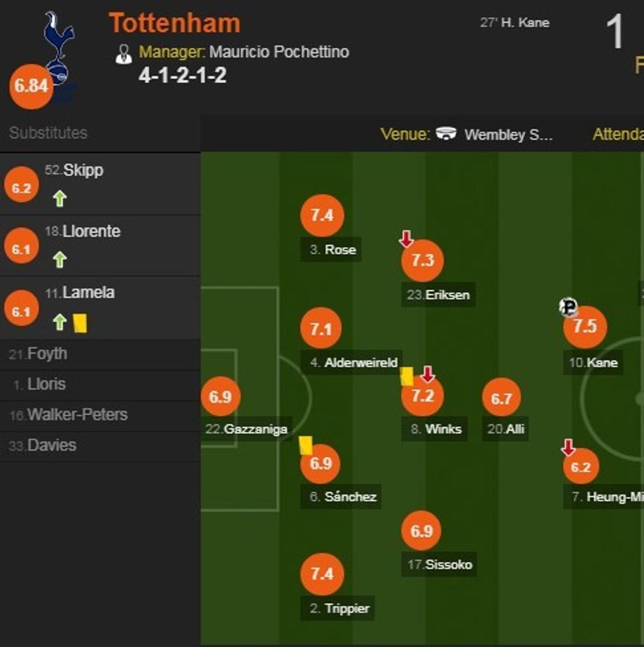Click the goal ball icon beside Kane
644x647 pixels.
tap(568, 306)
